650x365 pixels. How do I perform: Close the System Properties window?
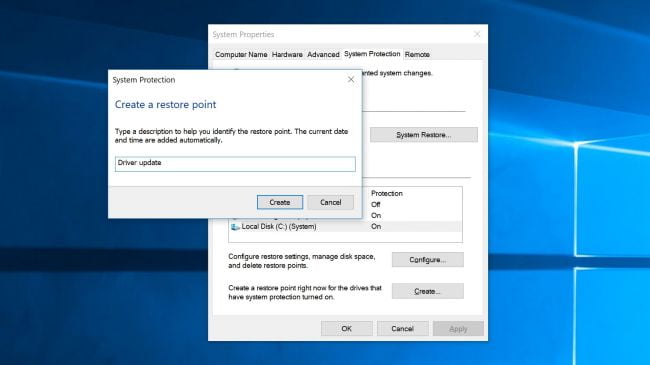click(477, 34)
